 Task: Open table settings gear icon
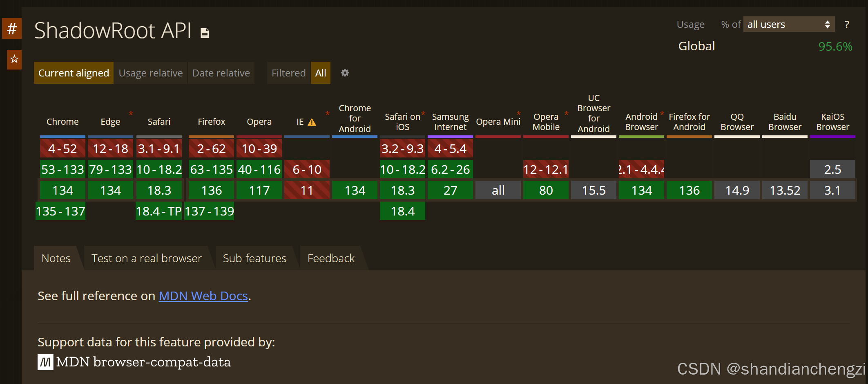(x=345, y=72)
